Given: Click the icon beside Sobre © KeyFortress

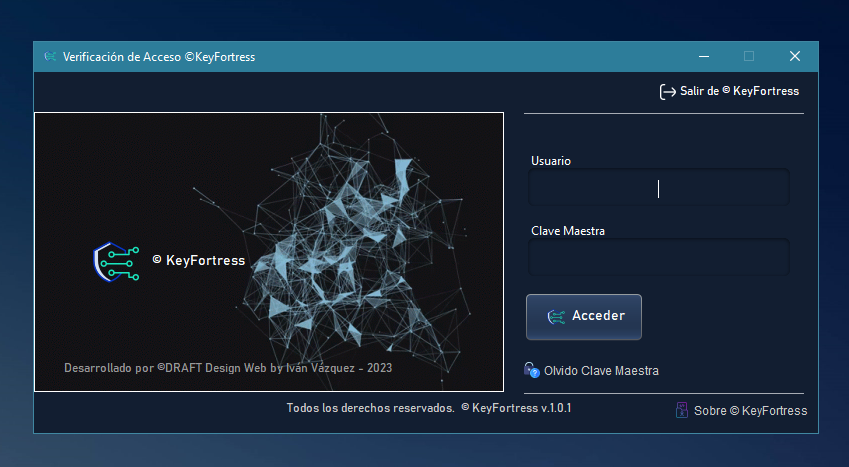Looking at the screenshot, I should (x=682, y=410).
